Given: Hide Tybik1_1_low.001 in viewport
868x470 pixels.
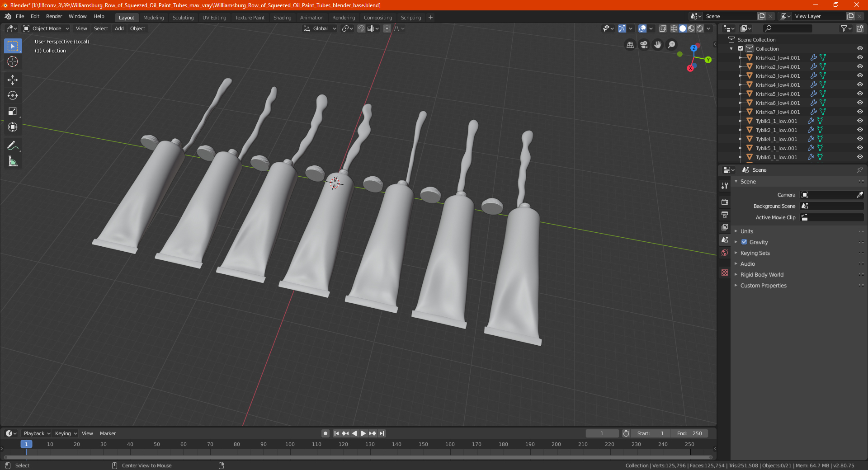Looking at the screenshot, I should click(x=860, y=121).
